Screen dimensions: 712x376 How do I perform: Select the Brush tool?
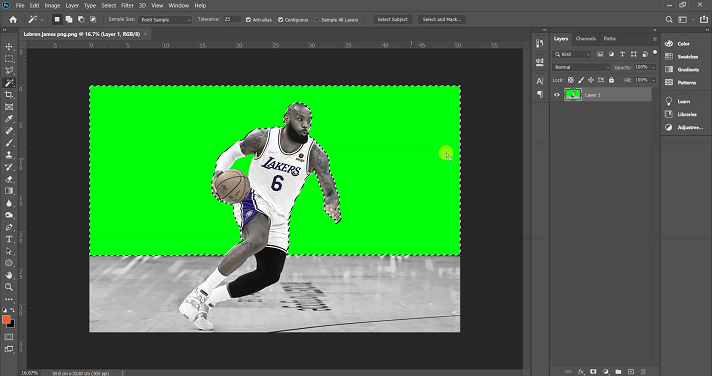(9, 143)
